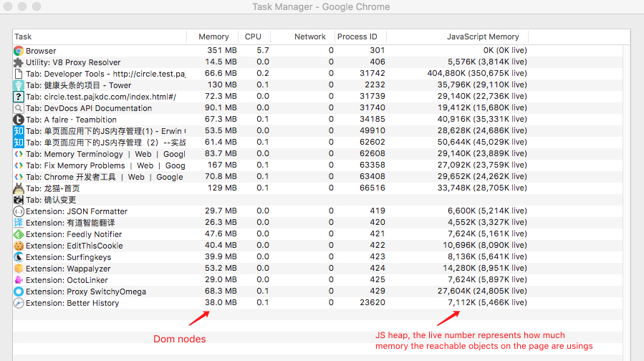Click the Feedly Notifier extension icon

19,234
